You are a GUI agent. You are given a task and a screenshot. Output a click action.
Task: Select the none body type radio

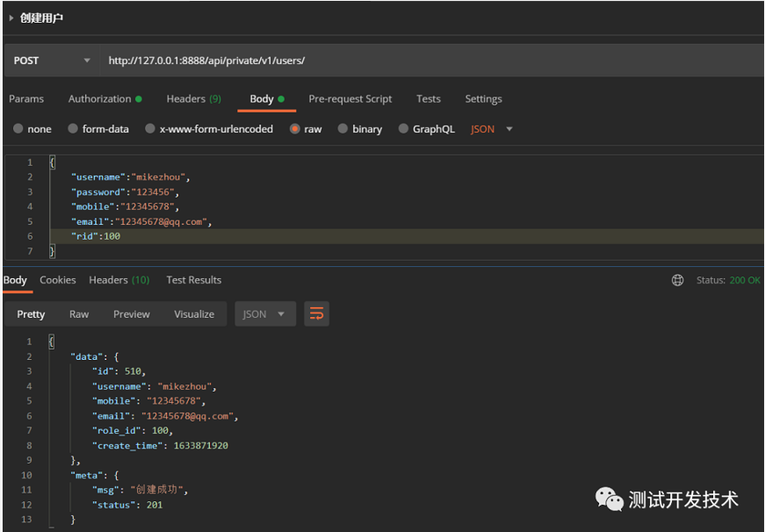[18, 129]
